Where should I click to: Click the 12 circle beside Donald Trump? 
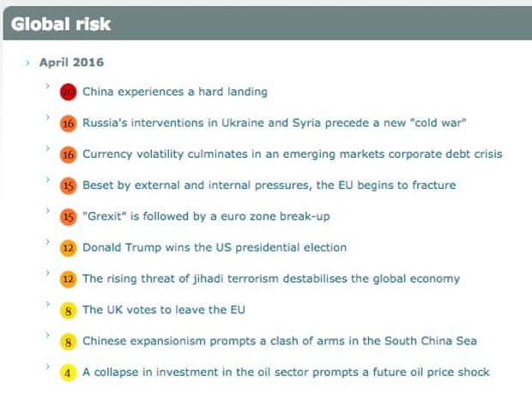coord(69,248)
